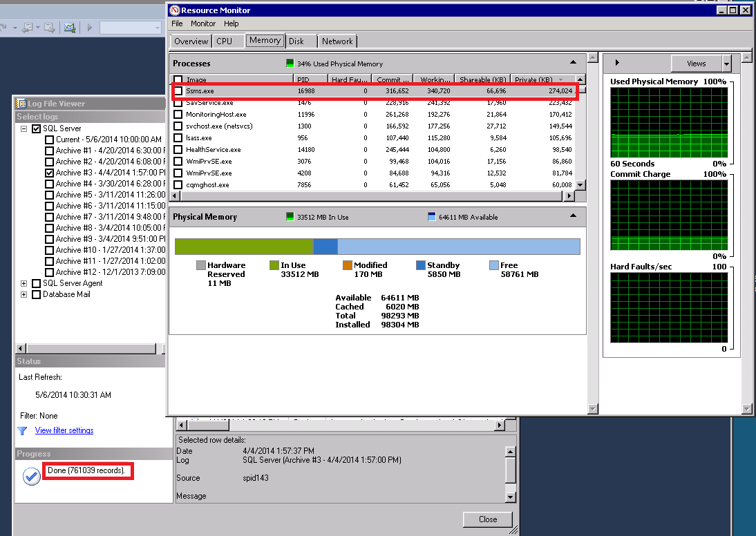Viewport: 756px width, 536px height.
Task: Uncheck the Archive #3 log checkbox
Action: pyautogui.click(x=49, y=173)
